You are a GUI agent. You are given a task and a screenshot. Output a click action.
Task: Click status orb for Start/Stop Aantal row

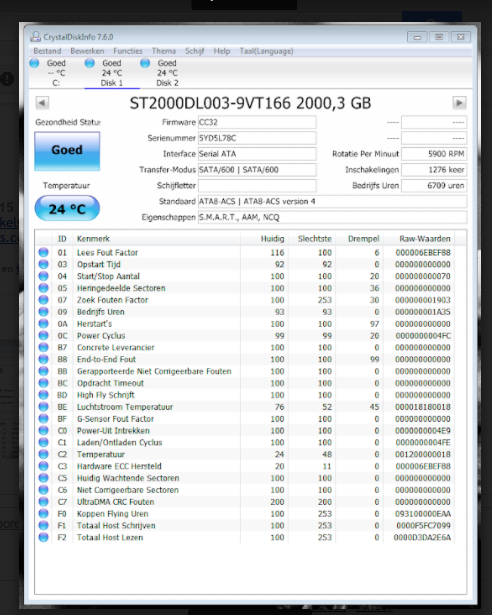coord(44,276)
